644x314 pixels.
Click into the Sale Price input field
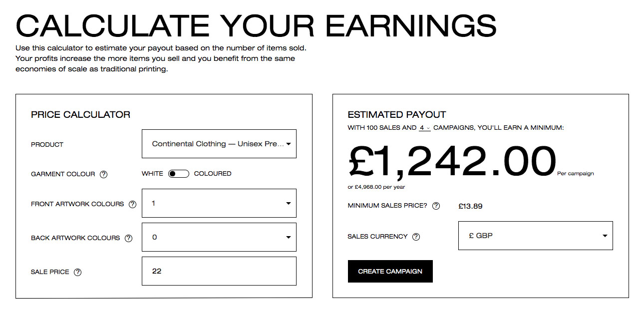click(x=219, y=271)
